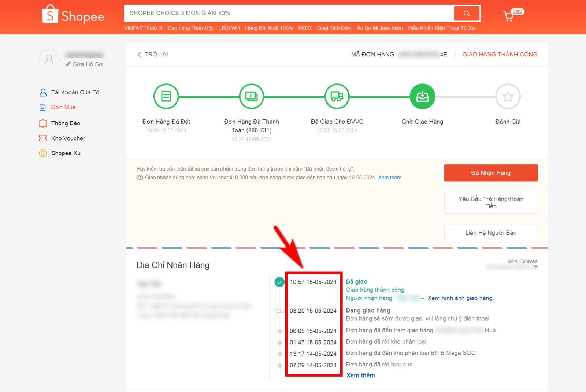The height and width of the screenshot is (392, 586).
Task: Click Yêu Cầu Trả Hàng/Hoàn Tiền button
Action: coord(491,202)
